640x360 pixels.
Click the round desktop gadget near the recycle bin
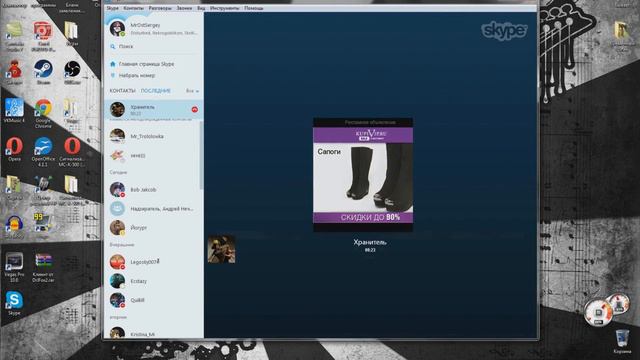coord(598,312)
